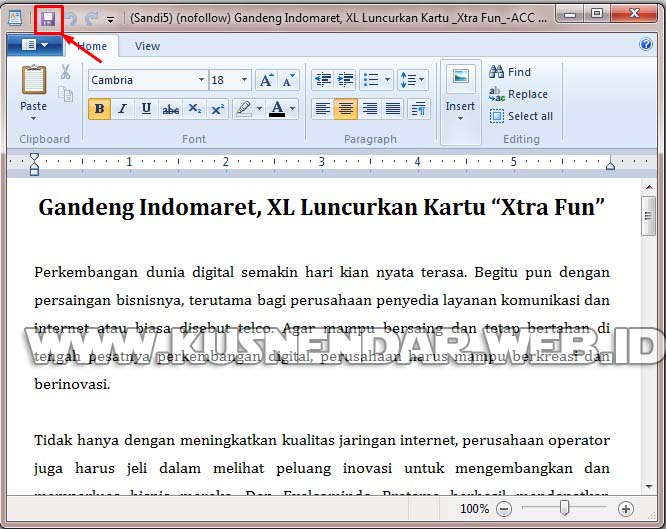Align text right

pos(369,109)
